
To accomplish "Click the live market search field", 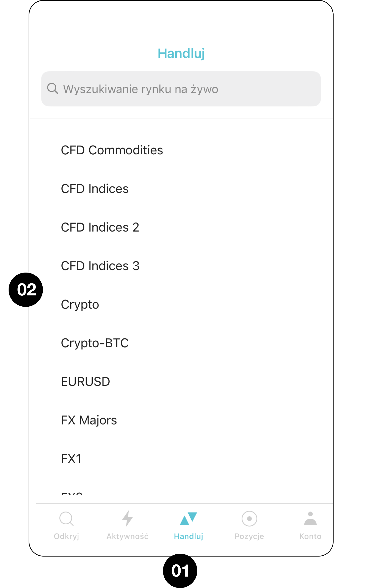I will point(181,89).
